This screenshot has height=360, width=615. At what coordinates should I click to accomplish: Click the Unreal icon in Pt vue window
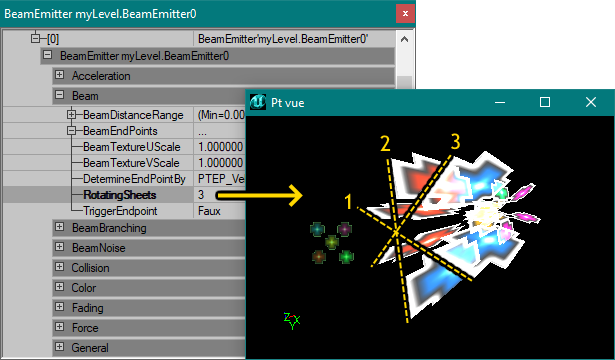[x=258, y=102]
